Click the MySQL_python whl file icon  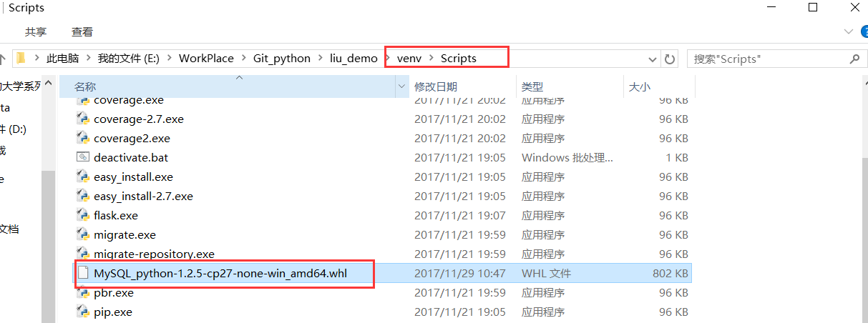(83, 273)
